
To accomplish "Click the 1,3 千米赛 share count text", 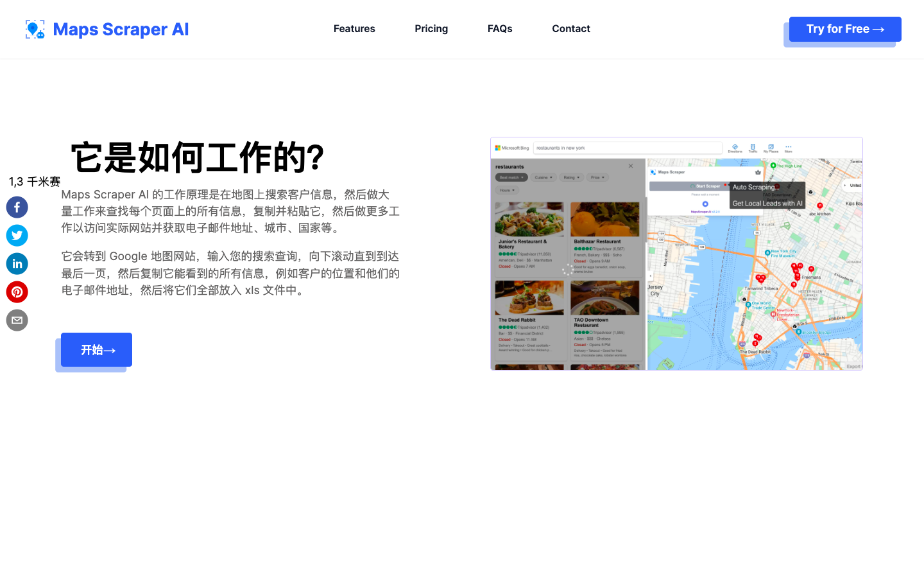I will click(x=35, y=182).
